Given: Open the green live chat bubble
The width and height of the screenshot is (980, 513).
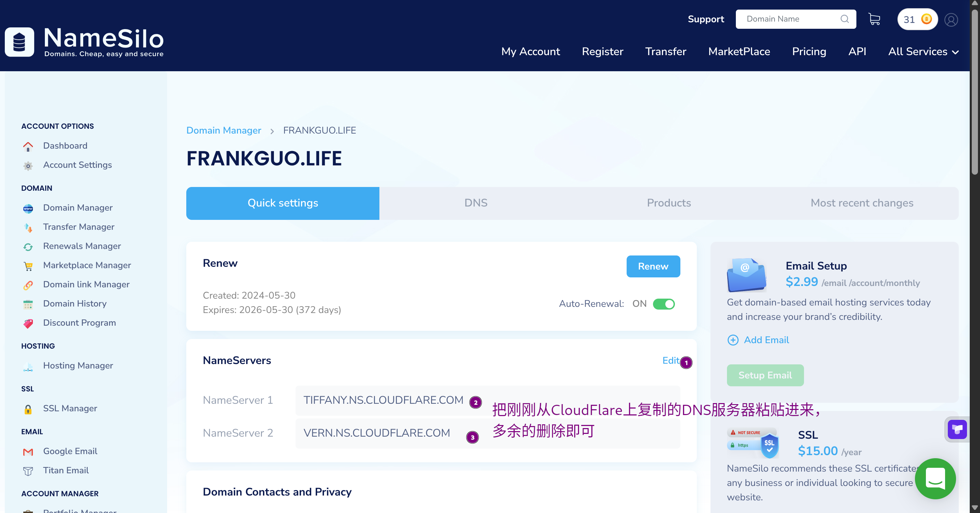Looking at the screenshot, I should (935, 478).
